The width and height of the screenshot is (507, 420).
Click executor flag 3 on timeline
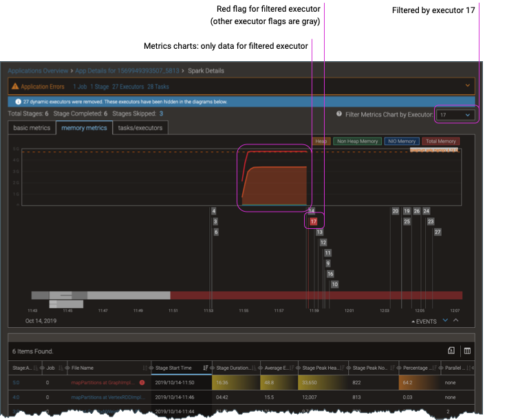tap(215, 221)
